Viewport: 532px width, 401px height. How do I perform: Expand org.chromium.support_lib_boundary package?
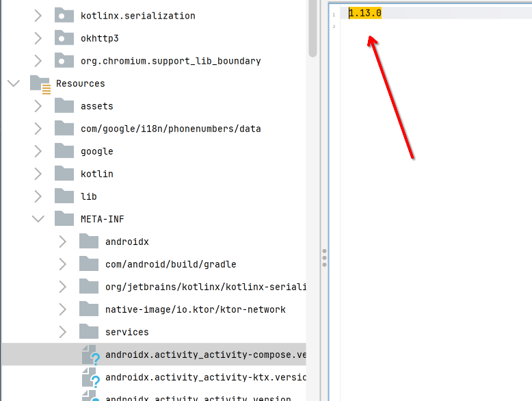(38, 61)
